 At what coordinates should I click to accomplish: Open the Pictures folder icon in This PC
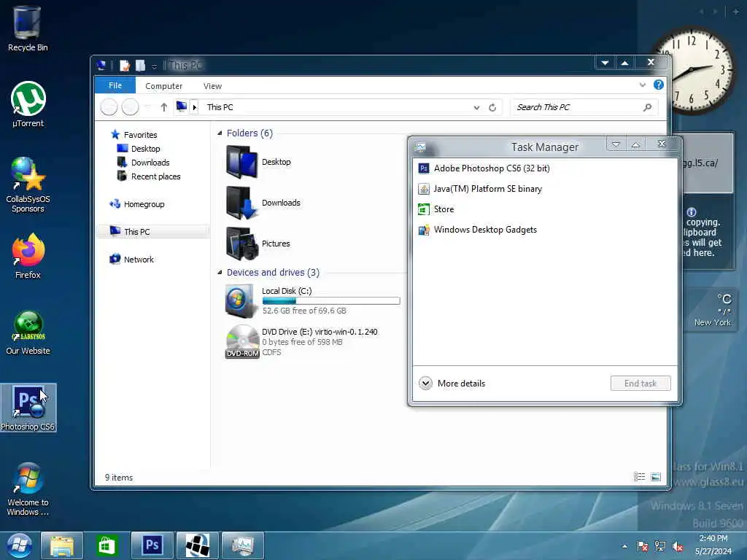click(x=241, y=244)
